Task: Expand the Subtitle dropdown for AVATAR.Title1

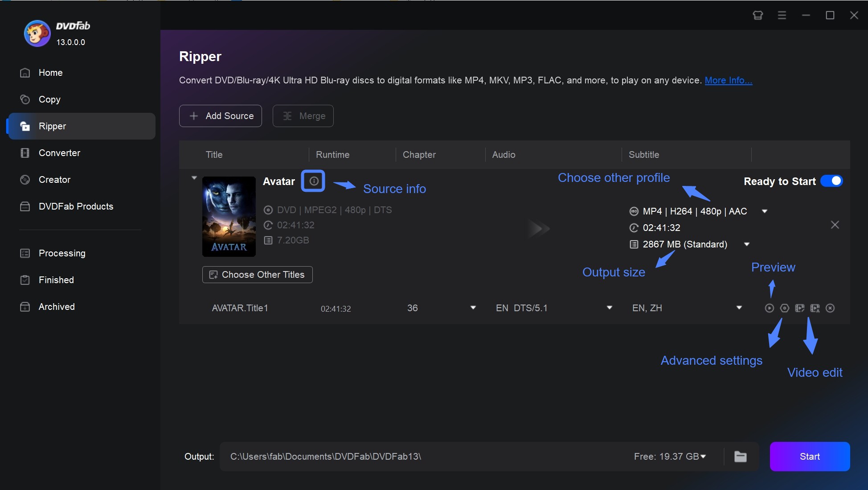Action: click(x=739, y=307)
